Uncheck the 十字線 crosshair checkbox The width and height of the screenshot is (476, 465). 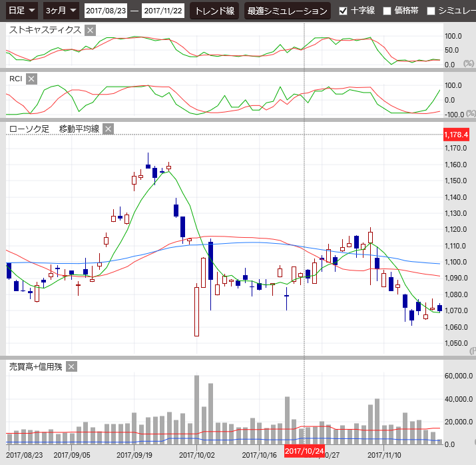coord(343,11)
